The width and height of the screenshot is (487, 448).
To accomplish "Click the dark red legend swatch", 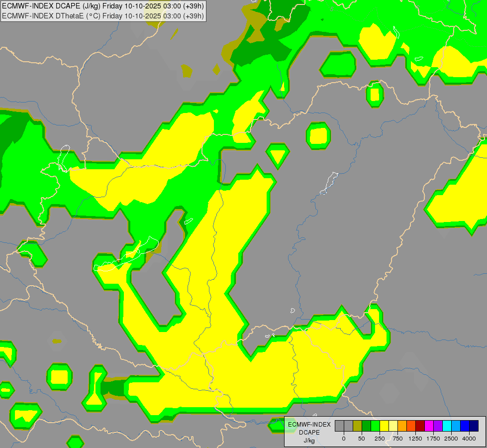I will [x=420, y=426].
